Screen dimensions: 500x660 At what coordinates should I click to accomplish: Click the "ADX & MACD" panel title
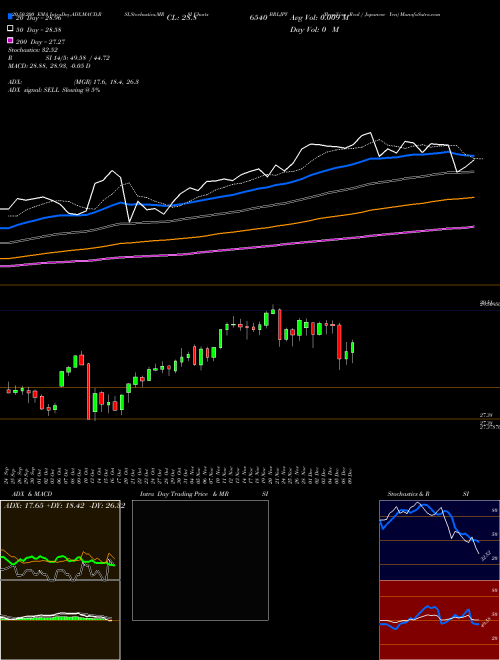[x=32, y=494]
